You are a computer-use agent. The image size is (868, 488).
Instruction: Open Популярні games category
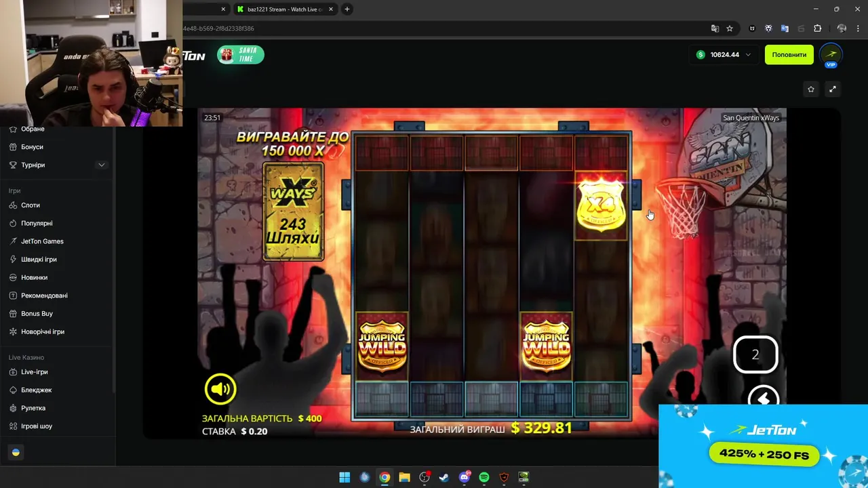tap(37, 224)
